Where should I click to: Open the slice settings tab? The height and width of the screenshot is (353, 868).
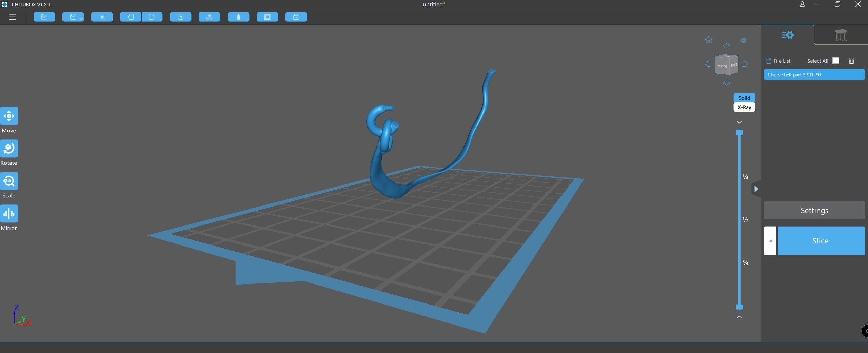[787, 35]
